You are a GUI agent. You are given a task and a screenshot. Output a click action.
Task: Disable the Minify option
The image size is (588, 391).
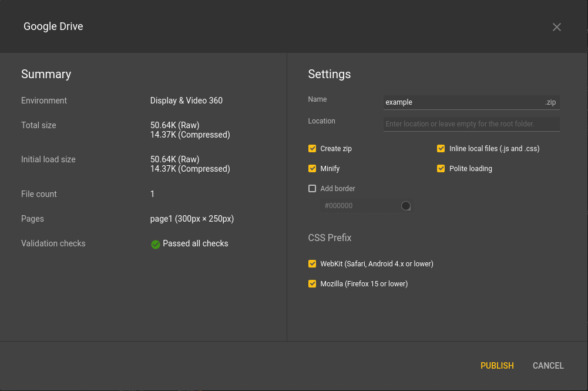313,169
